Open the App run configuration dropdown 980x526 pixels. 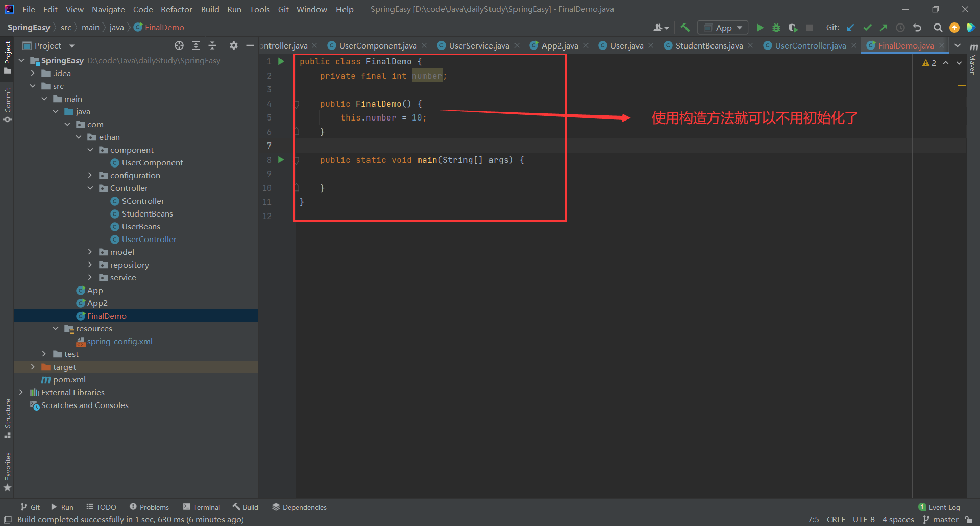(723, 28)
